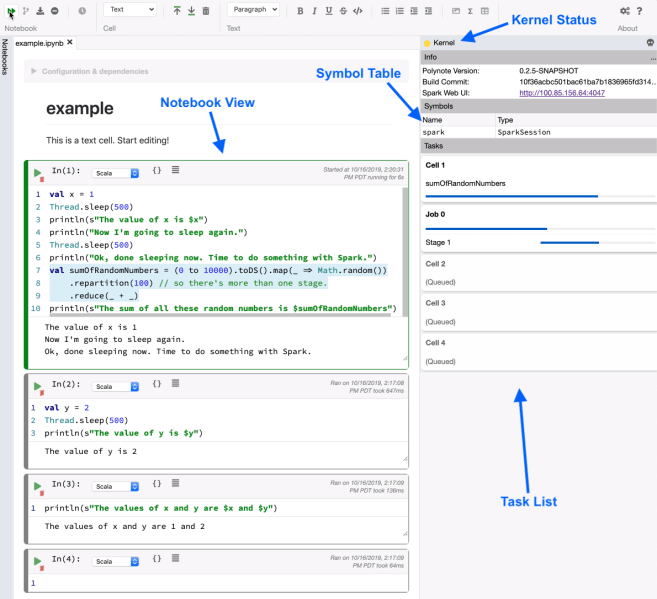Toggle strikethrough formatting
Screen dimensions: 657x599
click(x=343, y=11)
